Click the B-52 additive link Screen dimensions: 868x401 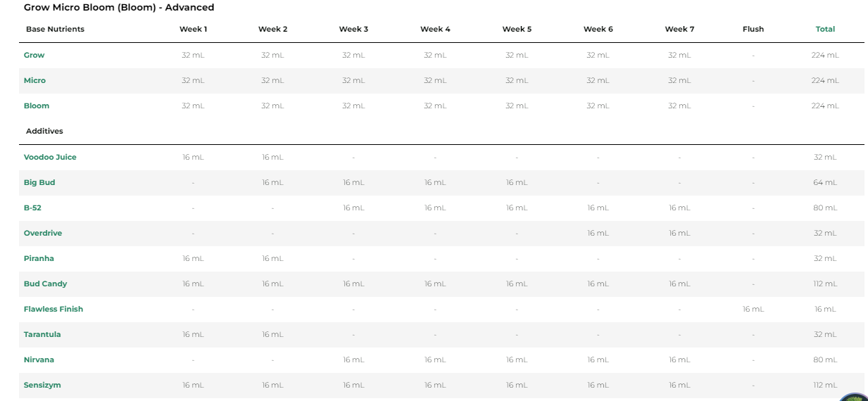[33, 208]
